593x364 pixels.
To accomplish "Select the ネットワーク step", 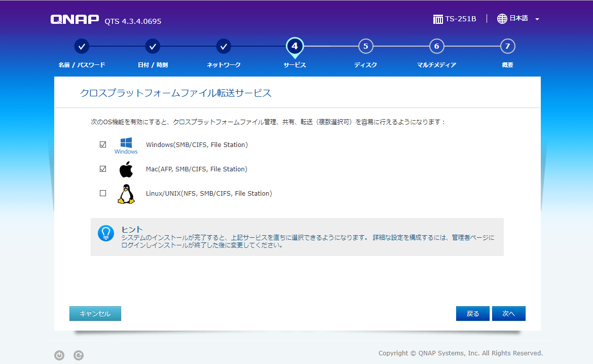I will tap(224, 46).
